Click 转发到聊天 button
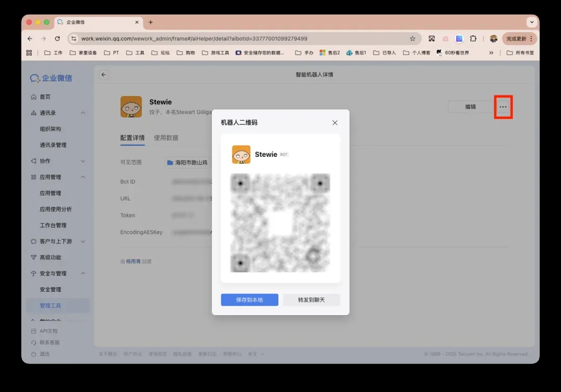This screenshot has height=392, width=561. pos(312,300)
